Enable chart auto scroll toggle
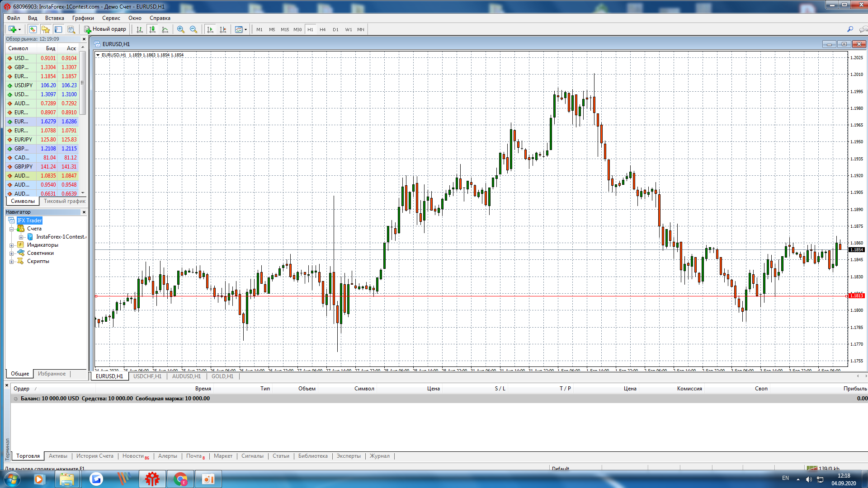The width and height of the screenshot is (868, 488). point(210,29)
